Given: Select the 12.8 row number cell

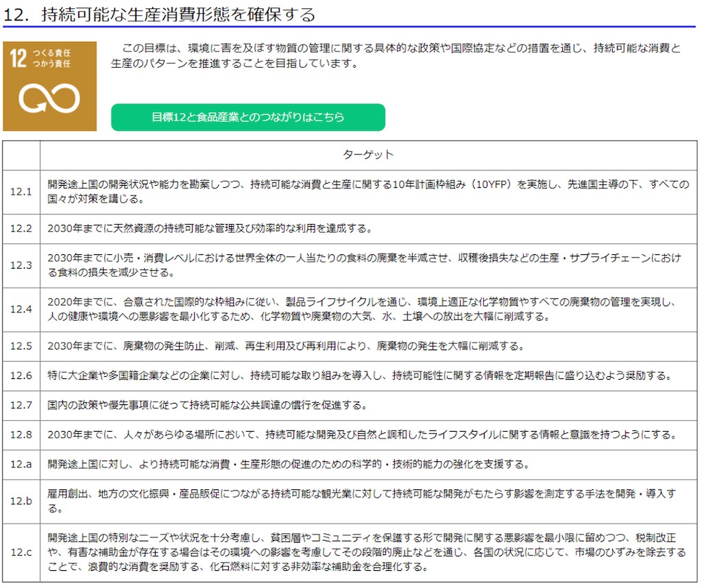Looking at the screenshot, I should point(21,434).
